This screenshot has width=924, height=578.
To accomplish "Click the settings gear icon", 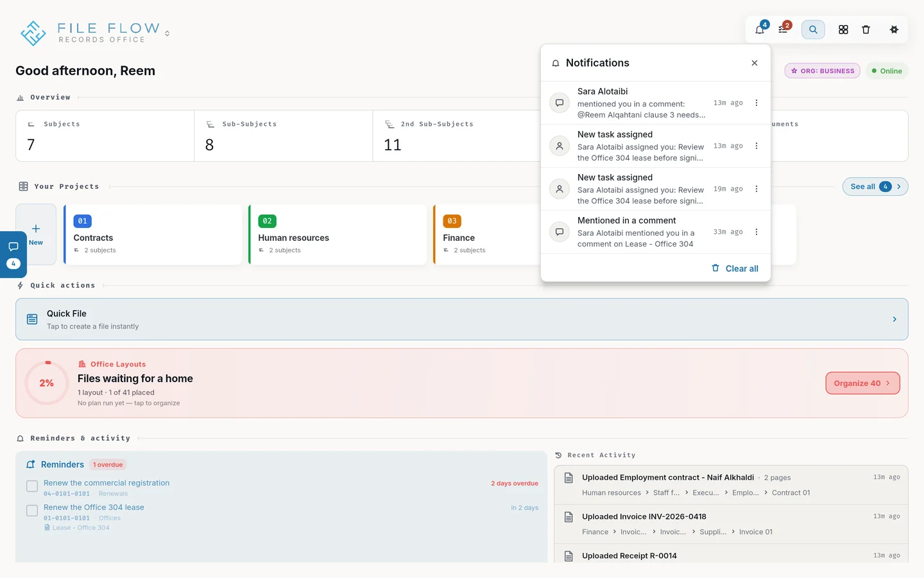I will pyautogui.click(x=894, y=30).
